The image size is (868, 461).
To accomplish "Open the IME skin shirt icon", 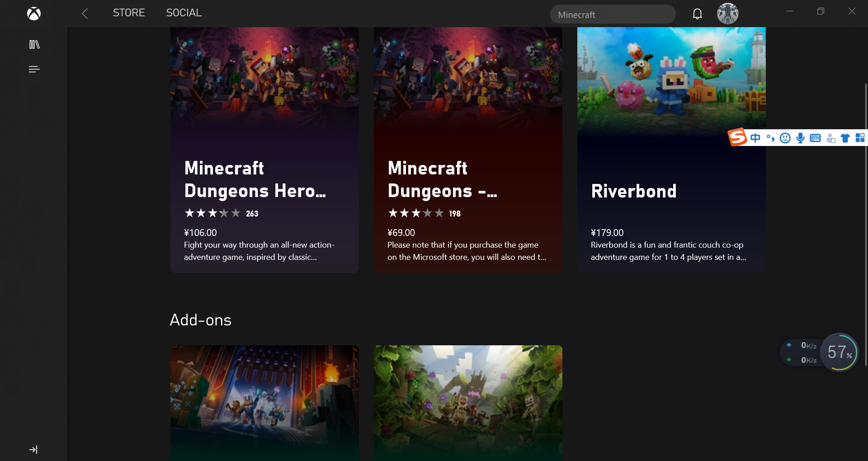I will (845, 138).
